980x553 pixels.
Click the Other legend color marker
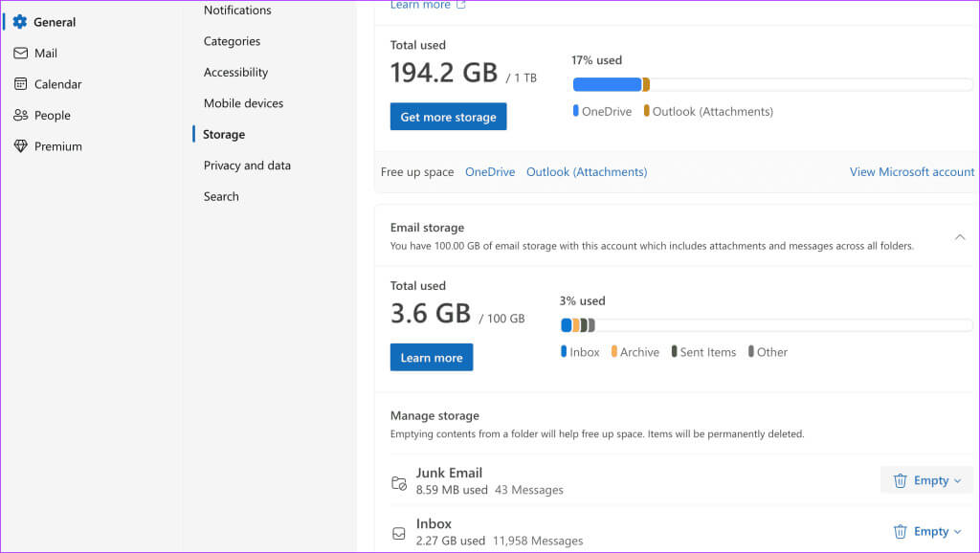[751, 351]
